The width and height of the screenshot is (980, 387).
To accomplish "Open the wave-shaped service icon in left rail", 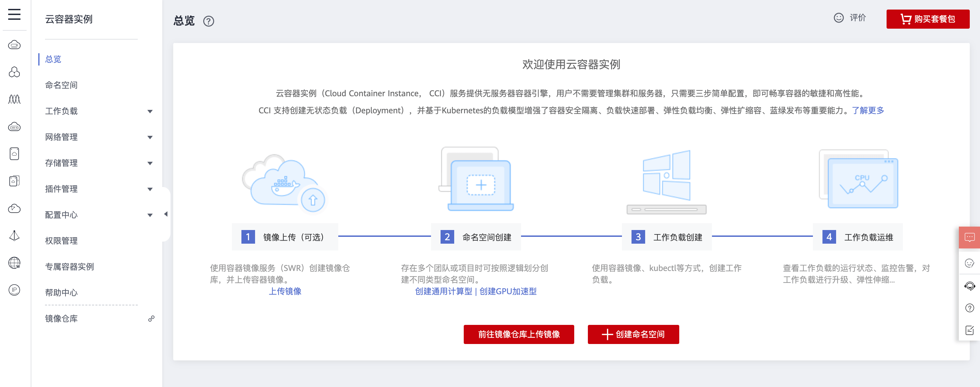I will tap(14, 99).
